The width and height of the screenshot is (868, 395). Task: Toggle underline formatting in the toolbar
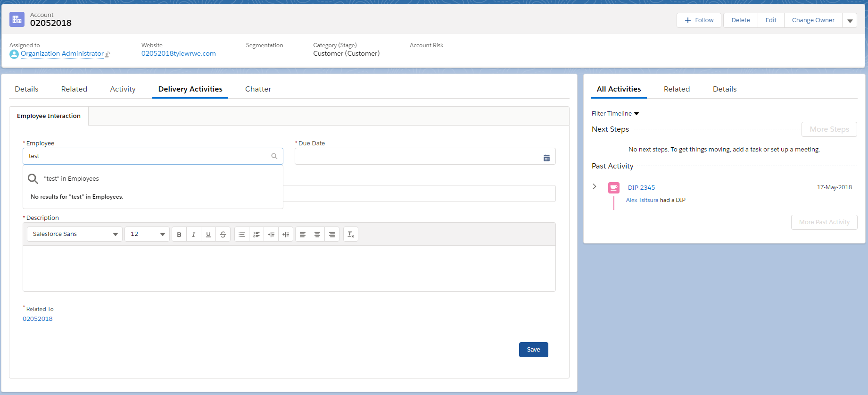tap(208, 235)
